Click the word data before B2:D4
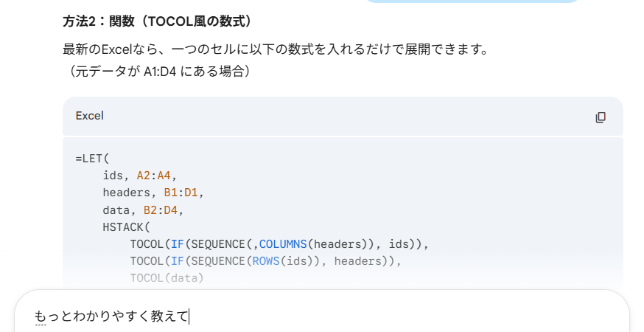The width and height of the screenshot is (644, 332). [117, 210]
